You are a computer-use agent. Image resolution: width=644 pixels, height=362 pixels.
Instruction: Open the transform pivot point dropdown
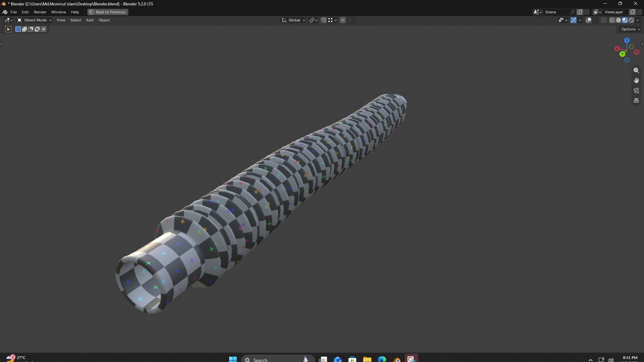(x=313, y=20)
